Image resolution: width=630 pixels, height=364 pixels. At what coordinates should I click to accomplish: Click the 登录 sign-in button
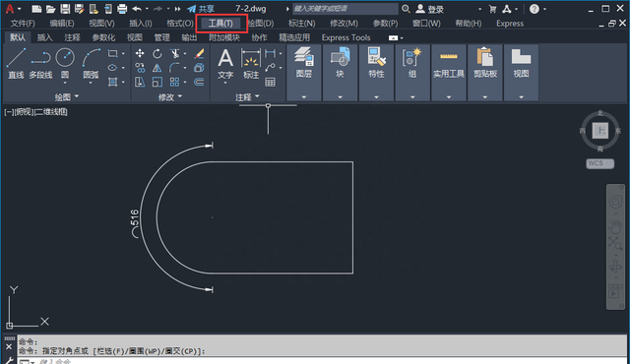tap(430, 9)
